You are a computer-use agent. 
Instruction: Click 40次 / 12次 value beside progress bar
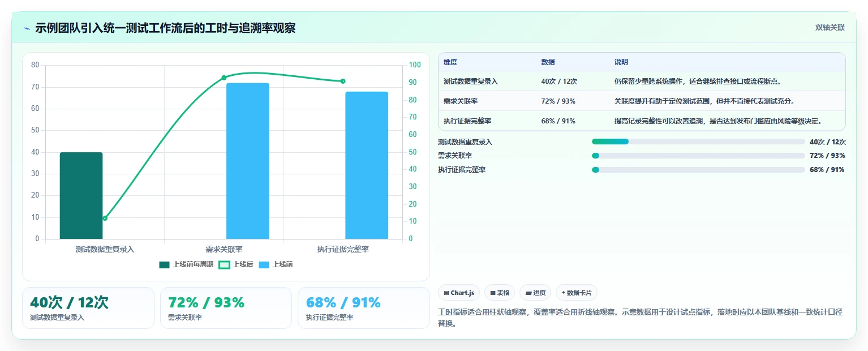828,142
